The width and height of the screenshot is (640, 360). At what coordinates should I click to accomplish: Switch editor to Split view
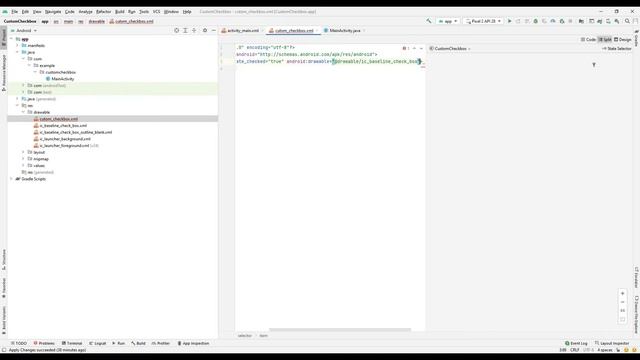(605, 40)
